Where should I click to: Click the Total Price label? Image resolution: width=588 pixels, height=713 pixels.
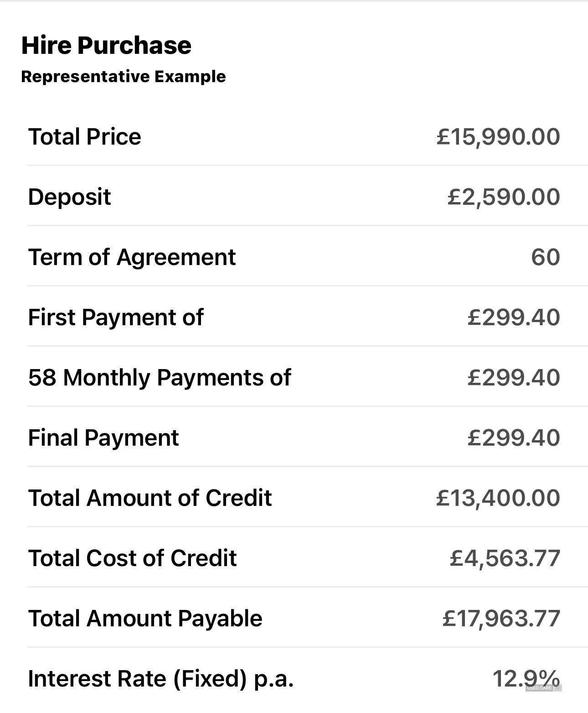click(x=85, y=136)
